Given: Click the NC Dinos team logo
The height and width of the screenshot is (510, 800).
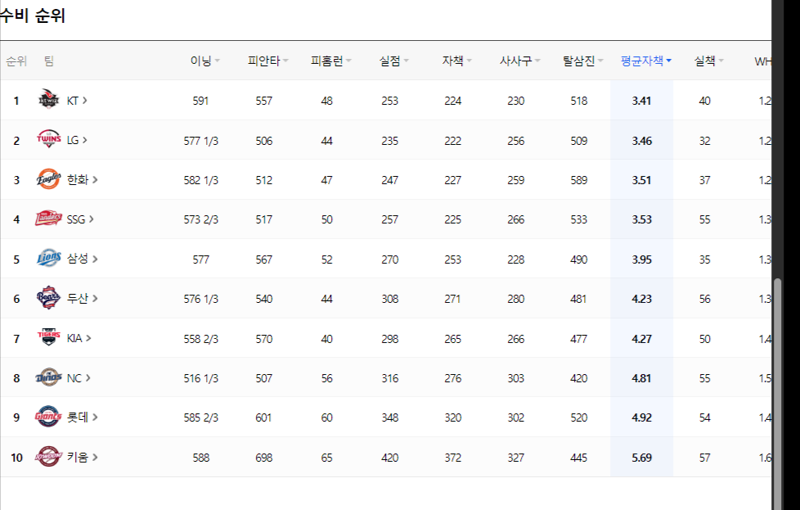Looking at the screenshot, I should pos(49,377).
